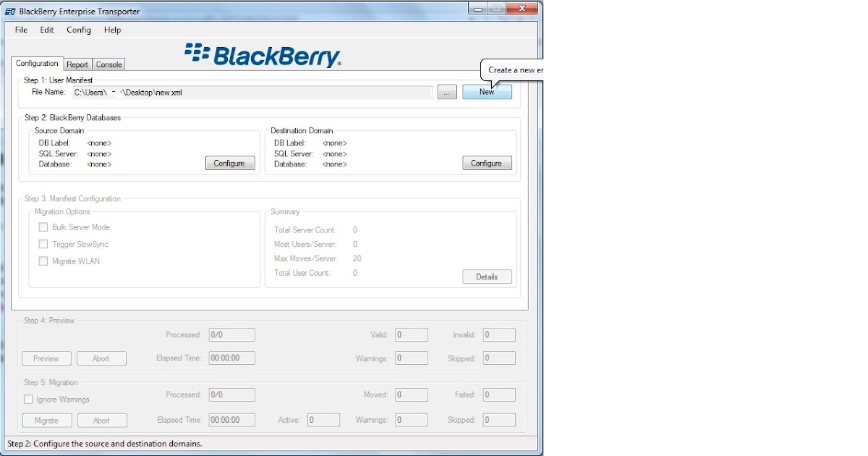Switch to the Console tab

pos(109,64)
